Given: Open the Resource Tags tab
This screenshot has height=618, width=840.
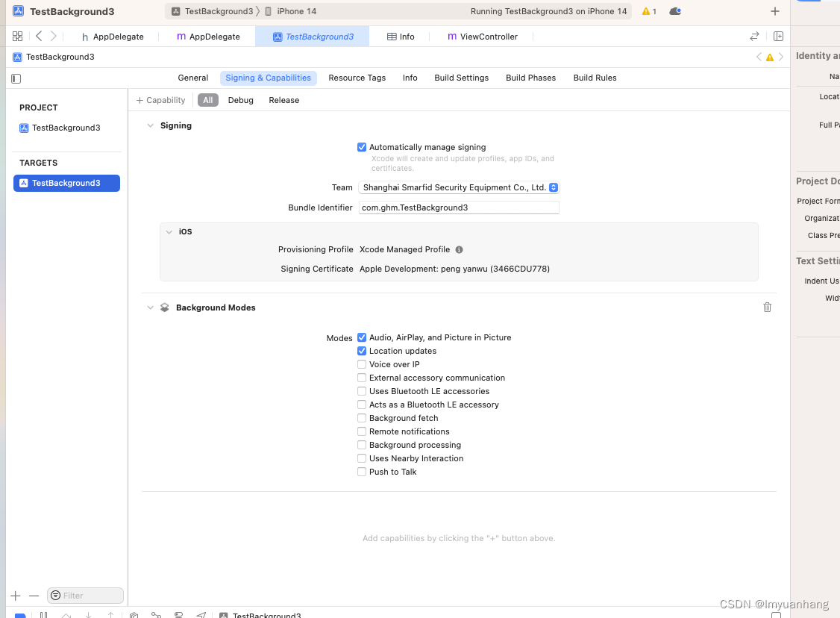Looking at the screenshot, I should 357,78.
